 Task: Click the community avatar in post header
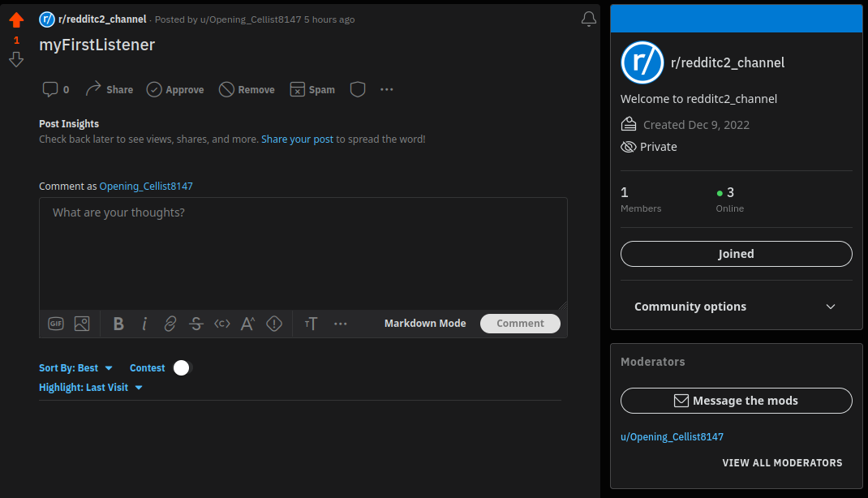click(x=47, y=19)
